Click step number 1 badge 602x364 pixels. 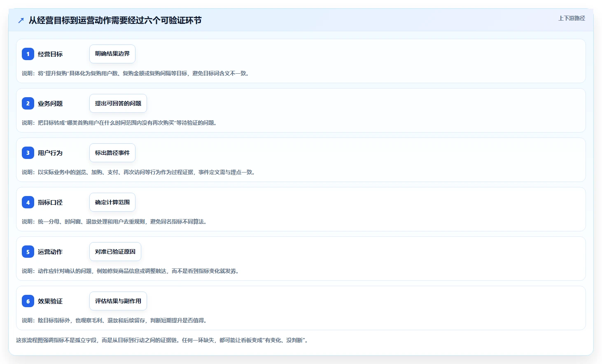pos(28,54)
